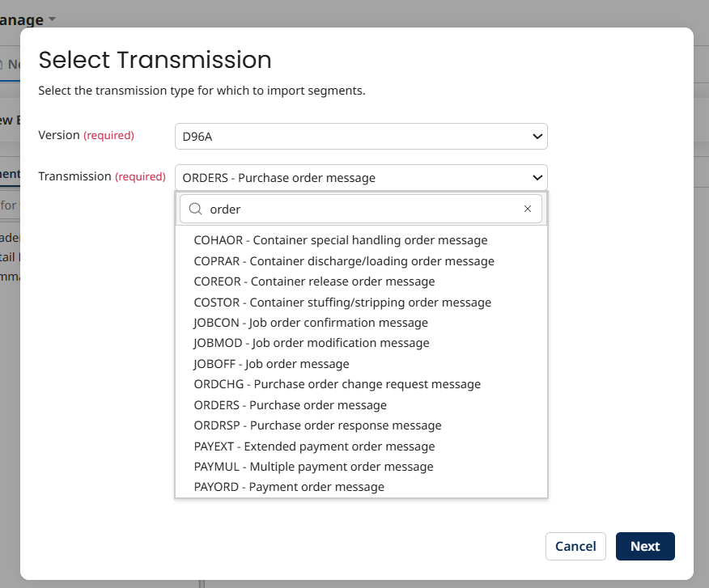Click the search magnifier icon
The height and width of the screenshot is (588, 709).
[195, 209]
